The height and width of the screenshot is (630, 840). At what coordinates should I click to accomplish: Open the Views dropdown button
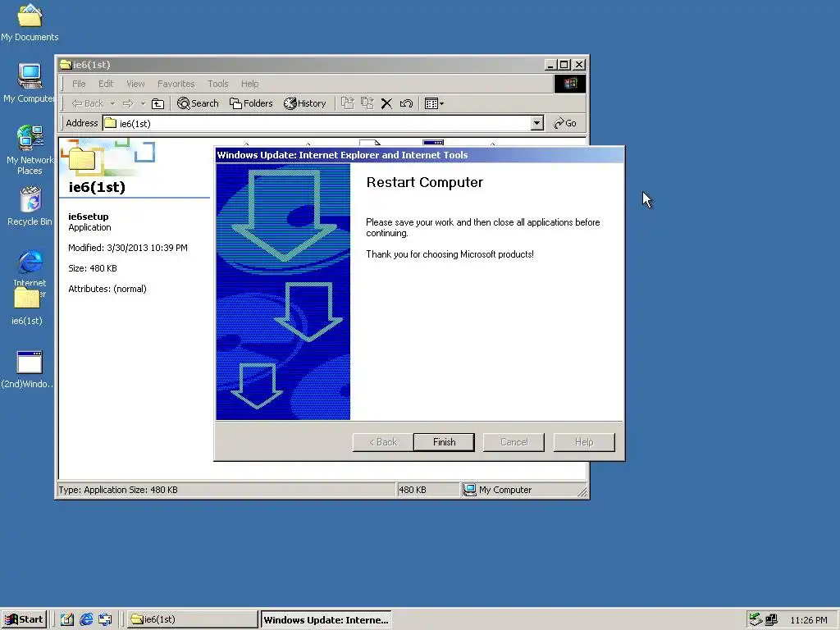click(x=433, y=103)
